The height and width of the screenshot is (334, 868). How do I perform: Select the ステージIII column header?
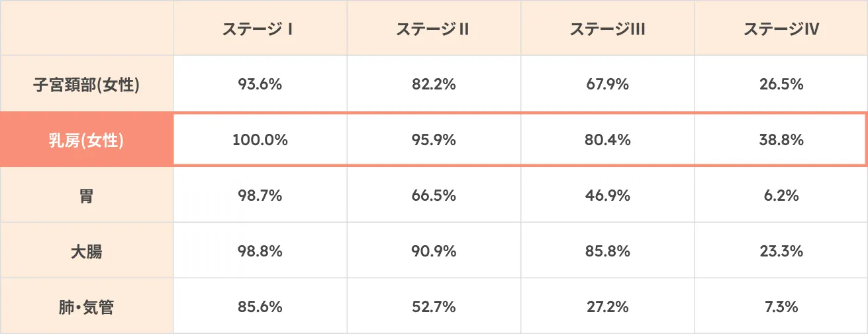click(x=607, y=29)
